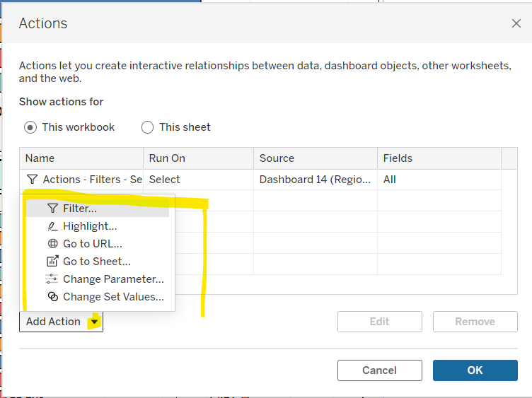The image size is (532, 398).
Task: Click the OK button
Action: click(x=475, y=370)
